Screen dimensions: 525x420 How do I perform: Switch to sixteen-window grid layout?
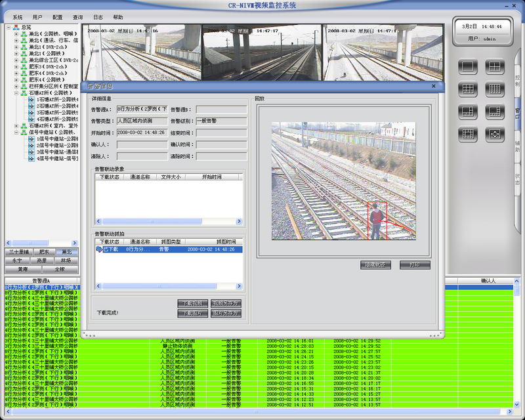495,89
